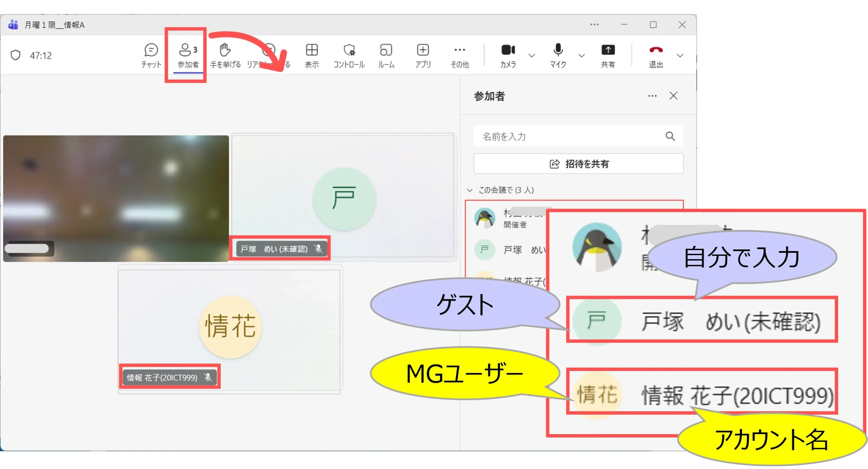Close the 参加者 side panel
Image resolution: width=868 pixels, height=469 pixels.
pyautogui.click(x=673, y=96)
